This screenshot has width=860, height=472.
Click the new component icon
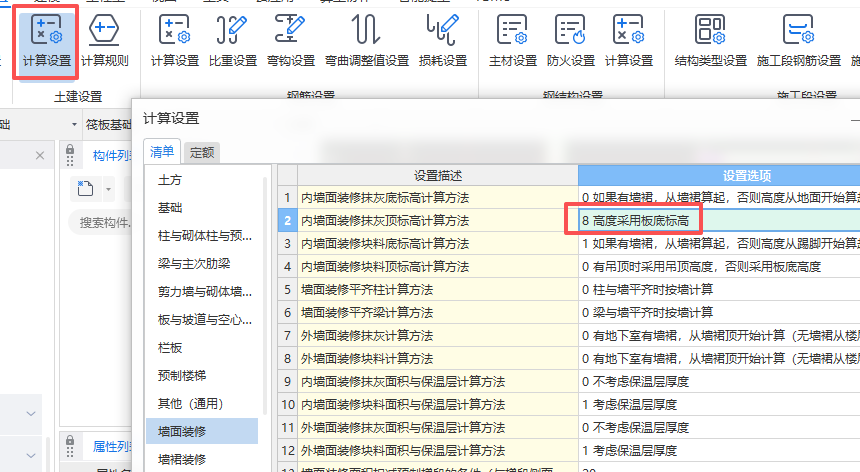tap(85, 189)
